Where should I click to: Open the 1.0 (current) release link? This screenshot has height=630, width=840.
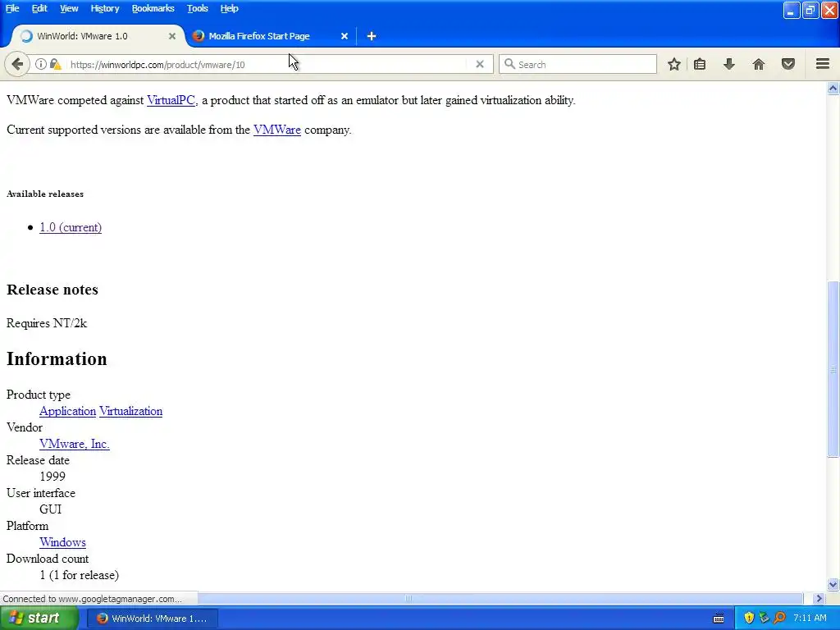71,227
